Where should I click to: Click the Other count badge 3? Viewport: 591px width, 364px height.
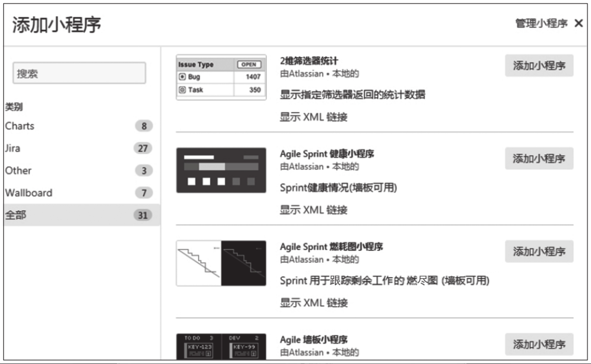click(144, 171)
